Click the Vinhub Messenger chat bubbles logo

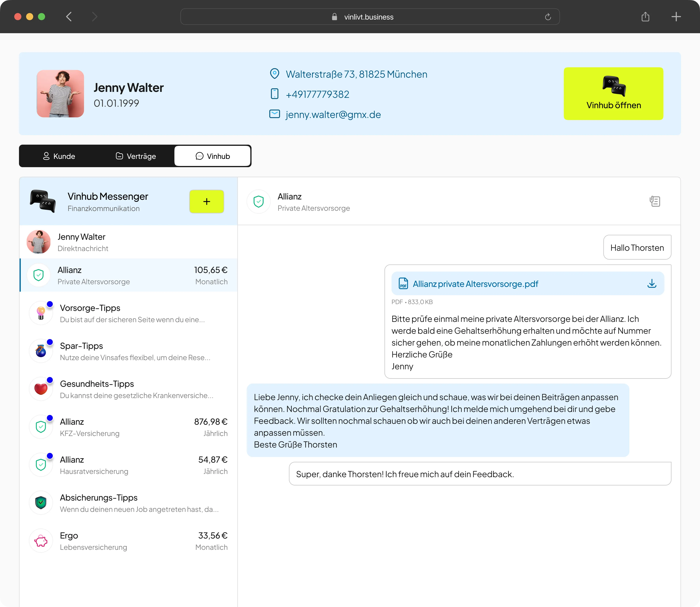coord(43,201)
